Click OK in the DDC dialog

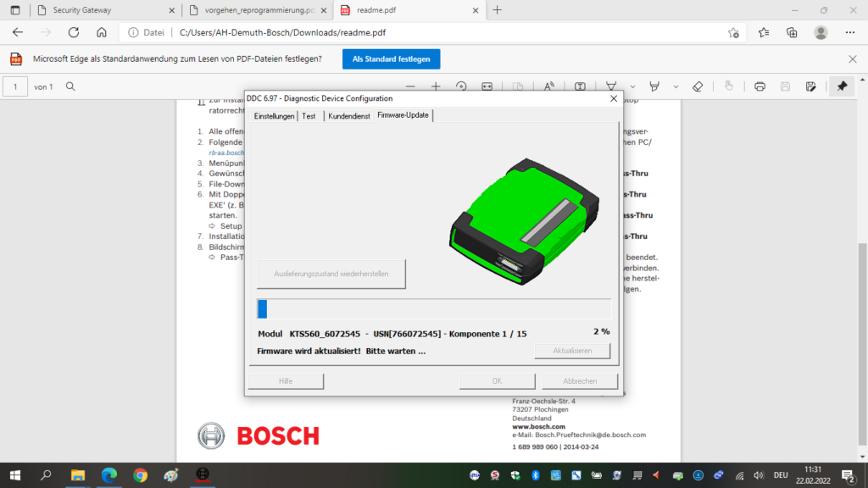point(497,381)
